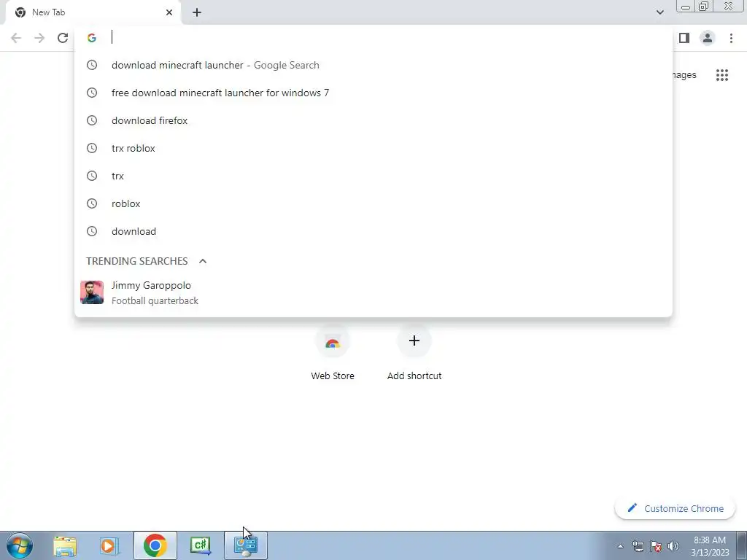Click the Chrome taskbar icon
This screenshot has width=747, height=560.
[x=155, y=545]
